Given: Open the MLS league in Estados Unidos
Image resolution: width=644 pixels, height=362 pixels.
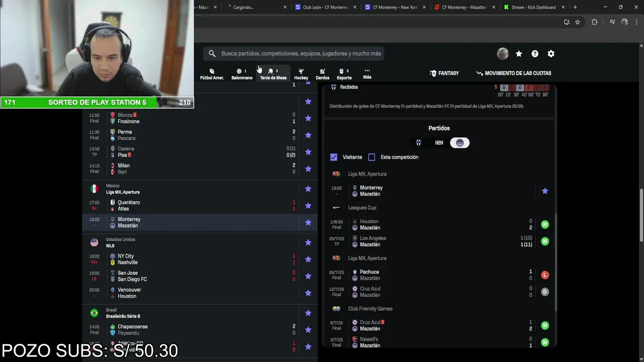Looking at the screenshot, I should 110,246.
